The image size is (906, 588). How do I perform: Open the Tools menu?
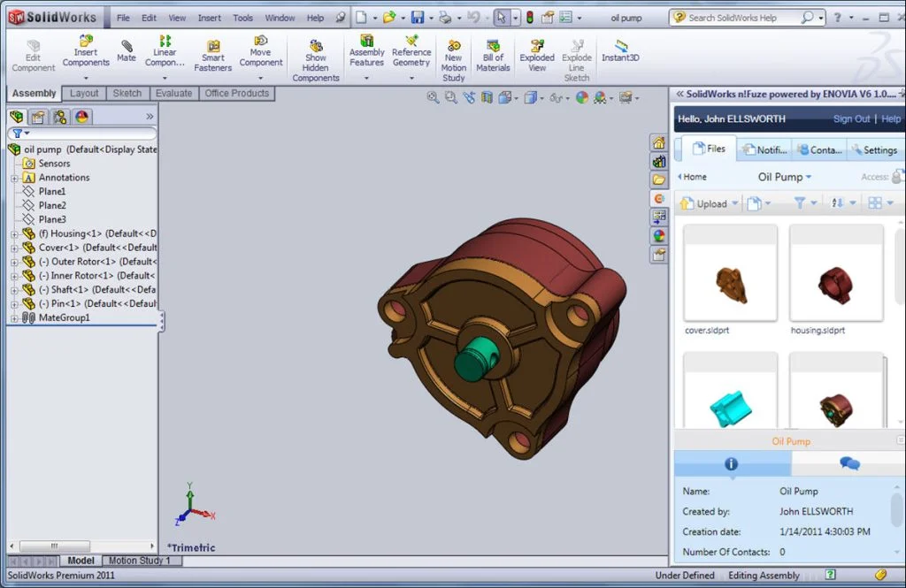click(x=242, y=16)
